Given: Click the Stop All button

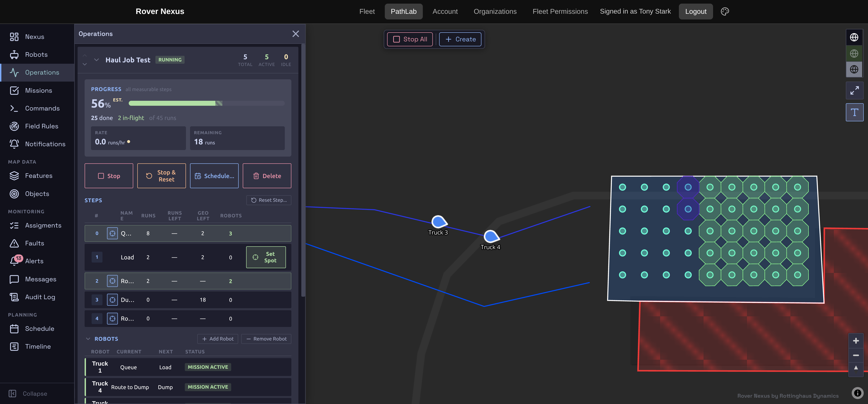Looking at the screenshot, I should pos(410,39).
